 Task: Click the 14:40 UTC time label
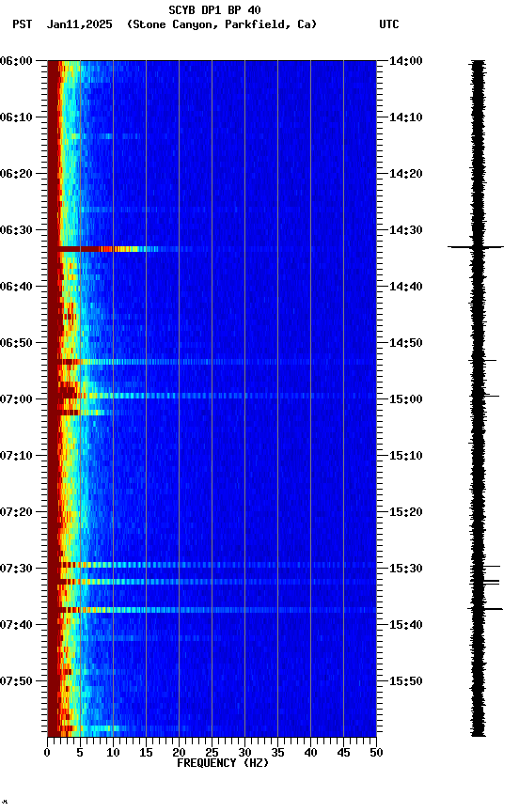click(406, 287)
